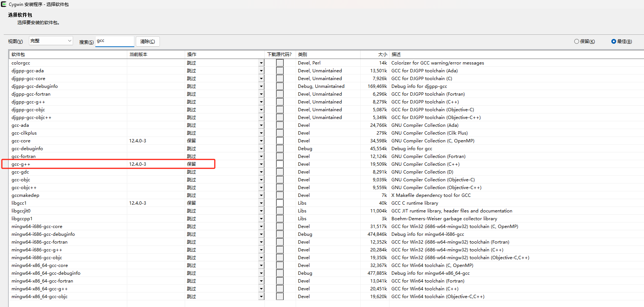The width and height of the screenshot is (644, 307).
Task: Open action dropdown for colorgcc
Action: [261, 63]
